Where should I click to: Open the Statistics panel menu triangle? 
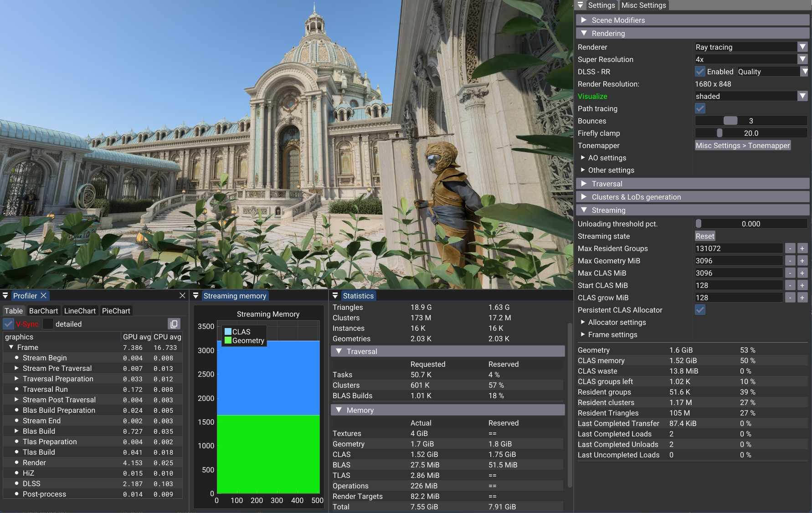tap(335, 296)
